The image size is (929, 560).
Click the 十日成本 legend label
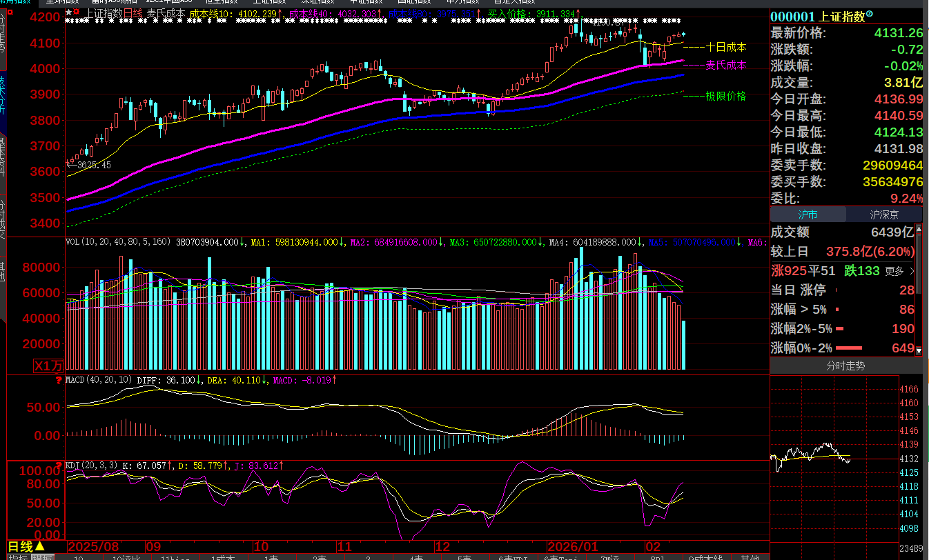point(725,48)
